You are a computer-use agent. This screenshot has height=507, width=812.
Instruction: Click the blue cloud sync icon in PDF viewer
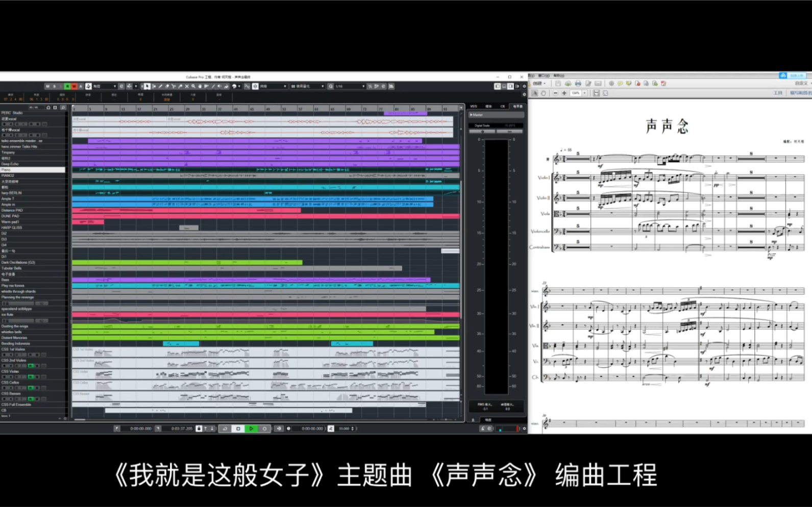(783, 75)
